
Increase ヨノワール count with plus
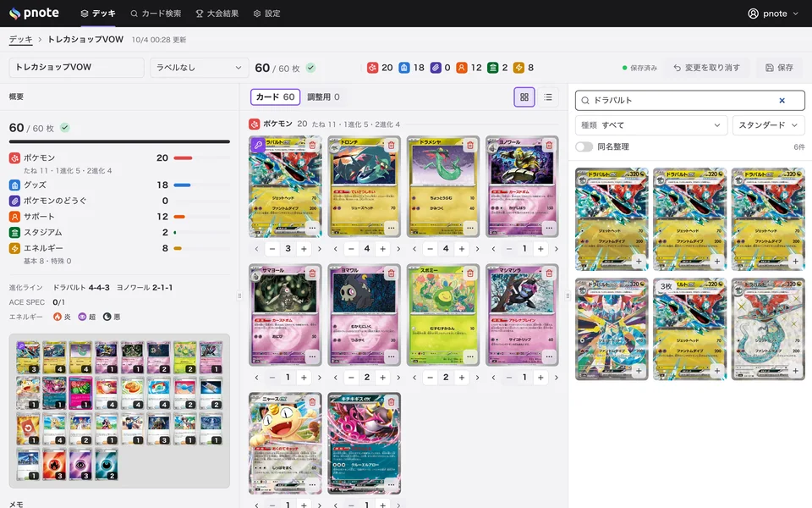click(x=540, y=249)
